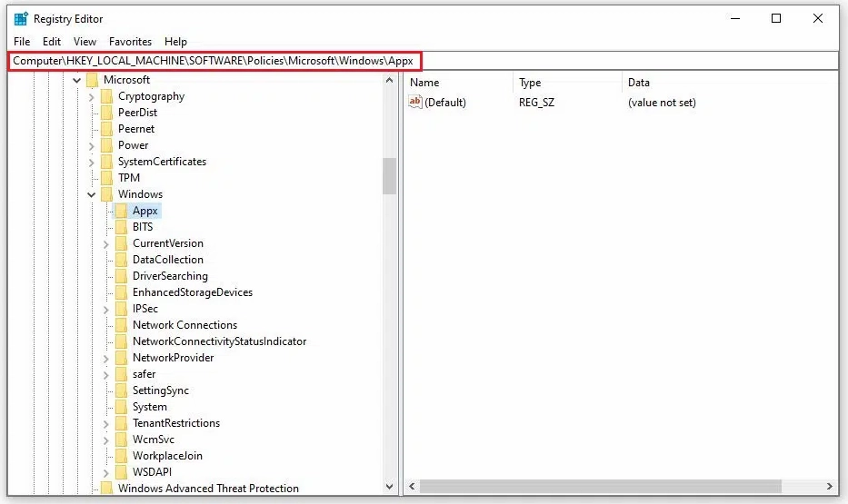This screenshot has width=848, height=504.
Task: Select the NetworkConnectivityStatusIndicator key
Action: (219, 341)
